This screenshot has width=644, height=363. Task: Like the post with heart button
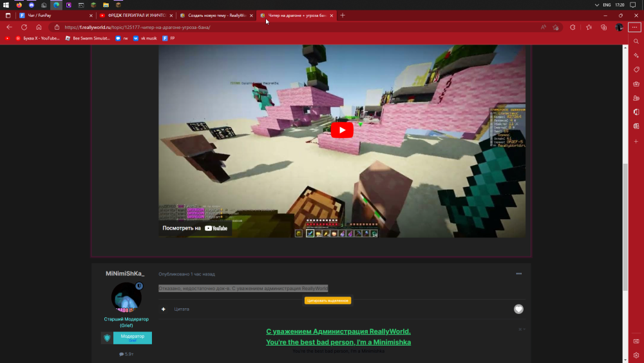coord(518,309)
